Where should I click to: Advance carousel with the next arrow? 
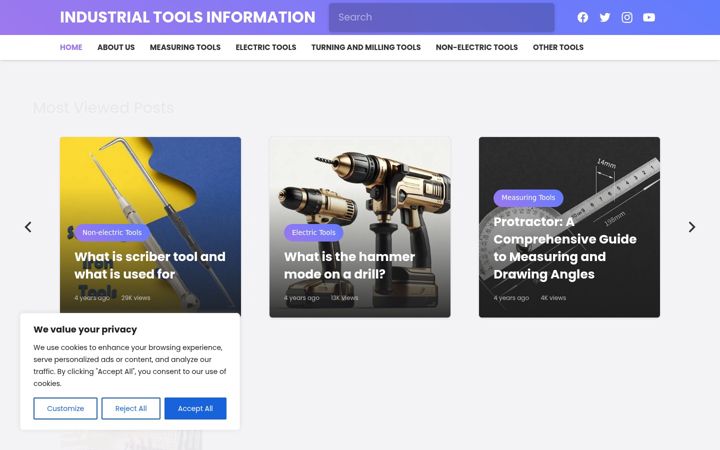click(x=692, y=227)
